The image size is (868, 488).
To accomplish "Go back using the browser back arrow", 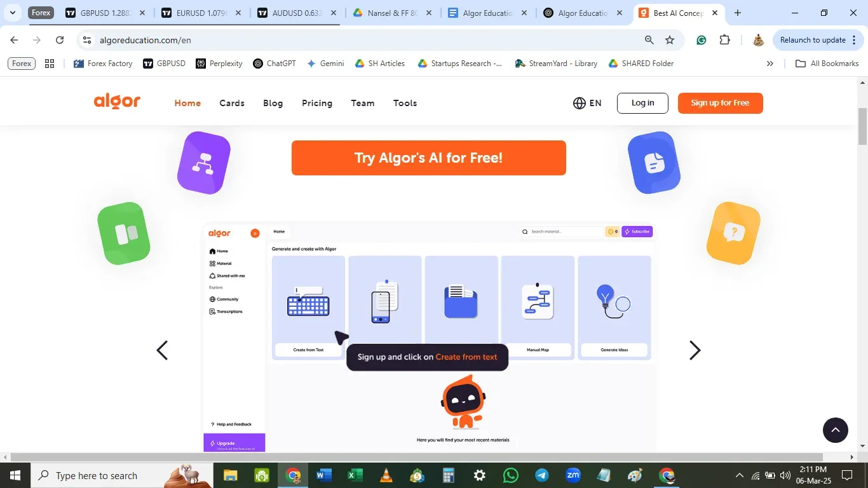I will 14,40.
